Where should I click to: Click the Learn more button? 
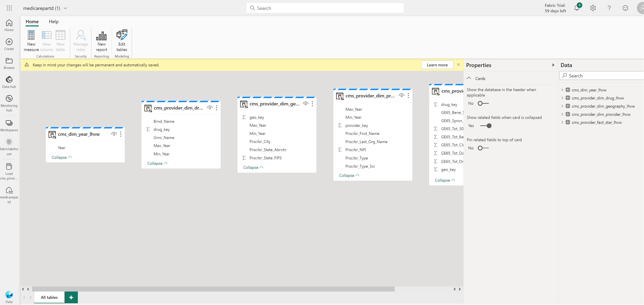point(437,65)
